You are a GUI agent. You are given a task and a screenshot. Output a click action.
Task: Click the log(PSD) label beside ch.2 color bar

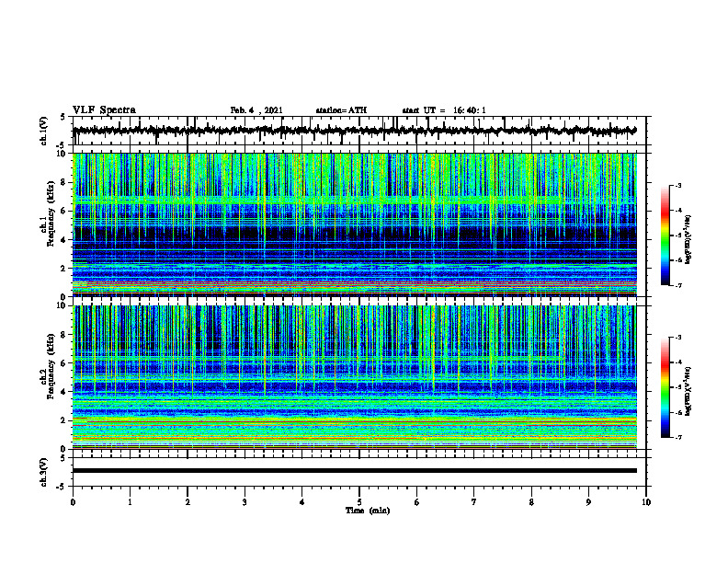688,391
